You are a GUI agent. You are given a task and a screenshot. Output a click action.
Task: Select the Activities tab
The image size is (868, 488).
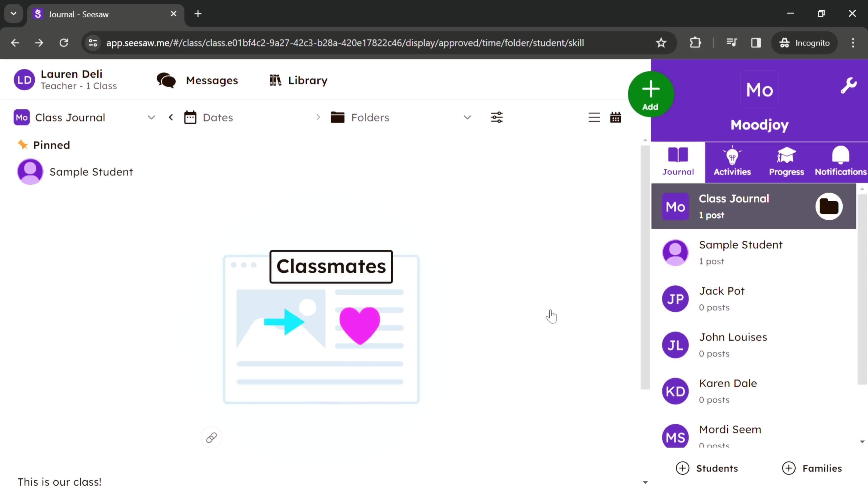coord(733,161)
